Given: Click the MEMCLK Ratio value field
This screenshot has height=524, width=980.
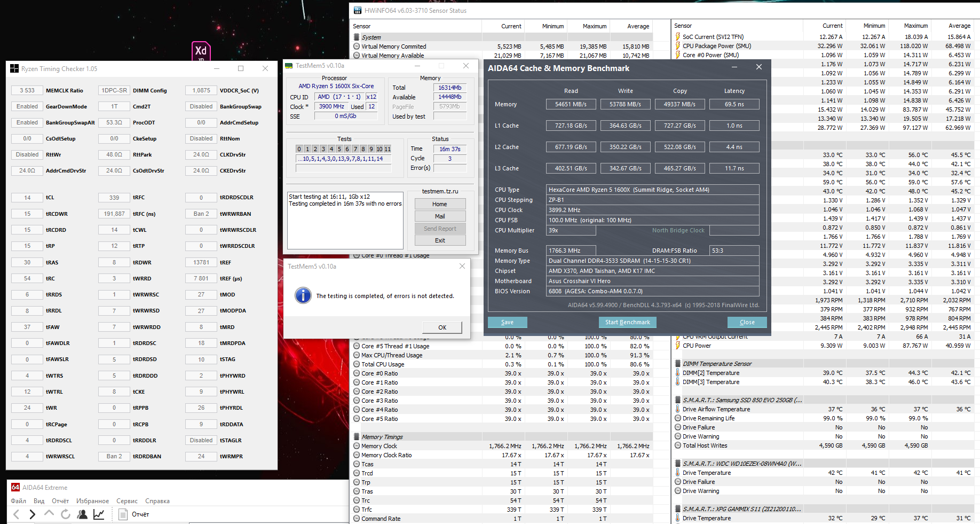Looking at the screenshot, I should pyautogui.click(x=27, y=90).
